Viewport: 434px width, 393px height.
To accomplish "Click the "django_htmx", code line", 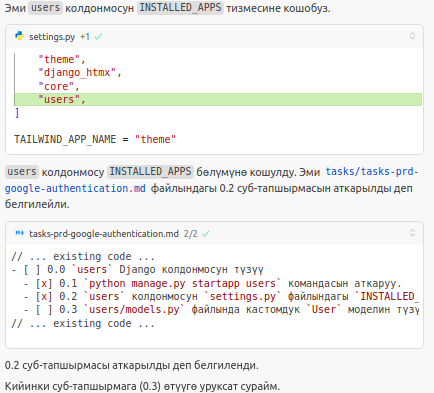I will click(80, 72).
